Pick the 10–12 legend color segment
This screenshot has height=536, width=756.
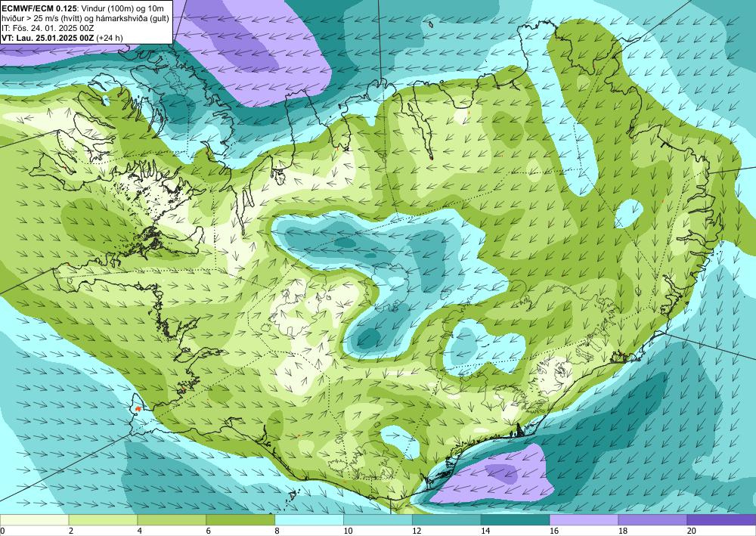coord(378,520)
